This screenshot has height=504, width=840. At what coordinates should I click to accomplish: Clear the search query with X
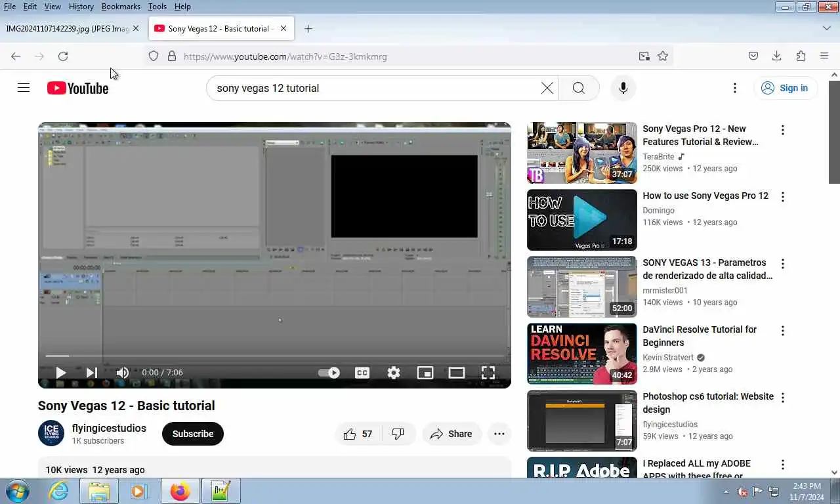(547, 88)
